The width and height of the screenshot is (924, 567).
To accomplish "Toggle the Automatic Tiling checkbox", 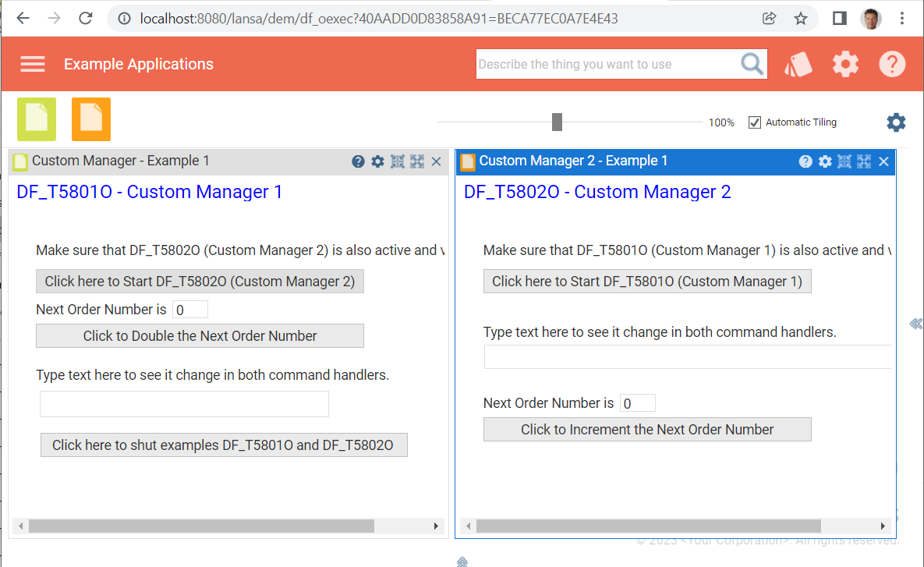I will pos(754,122).
